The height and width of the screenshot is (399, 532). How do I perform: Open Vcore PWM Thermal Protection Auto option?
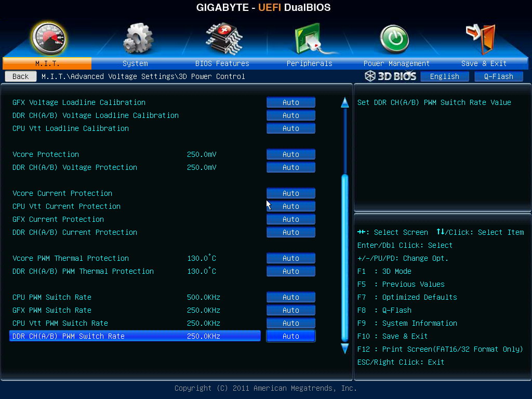tap(291, 258)
